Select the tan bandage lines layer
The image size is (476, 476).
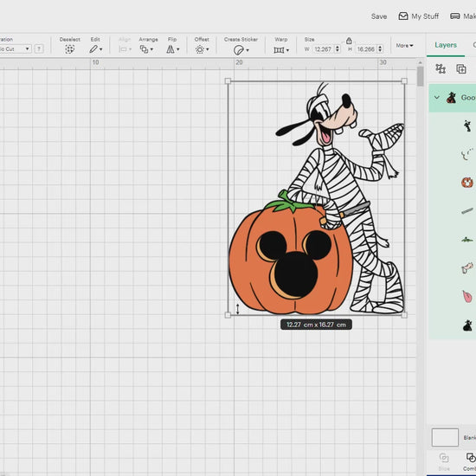click(x=467, y=154)
